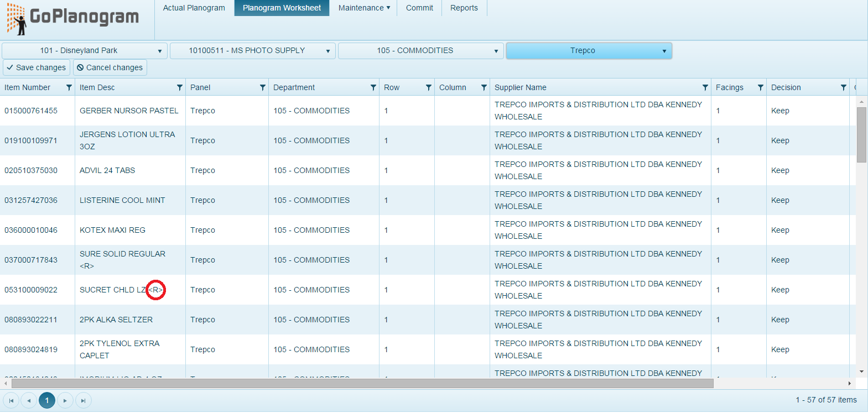Select the GERBER NURSOR PASTEL cell
This screenshot has height=413, width=868.
click(x=129, y=111)
